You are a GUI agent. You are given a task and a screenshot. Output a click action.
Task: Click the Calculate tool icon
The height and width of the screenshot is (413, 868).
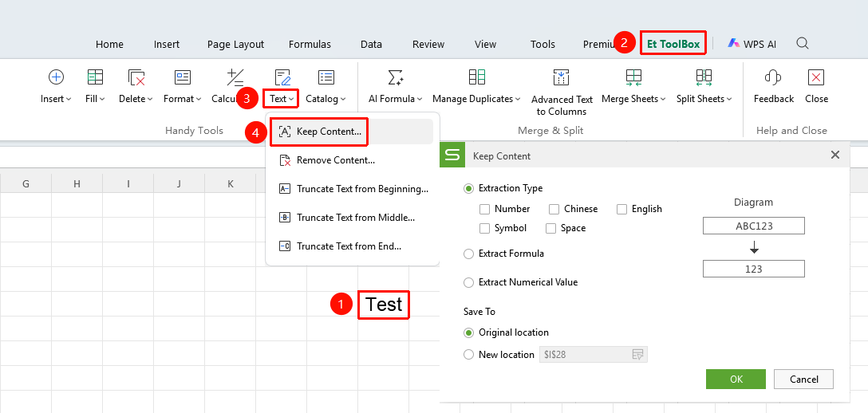pos(235,77)
